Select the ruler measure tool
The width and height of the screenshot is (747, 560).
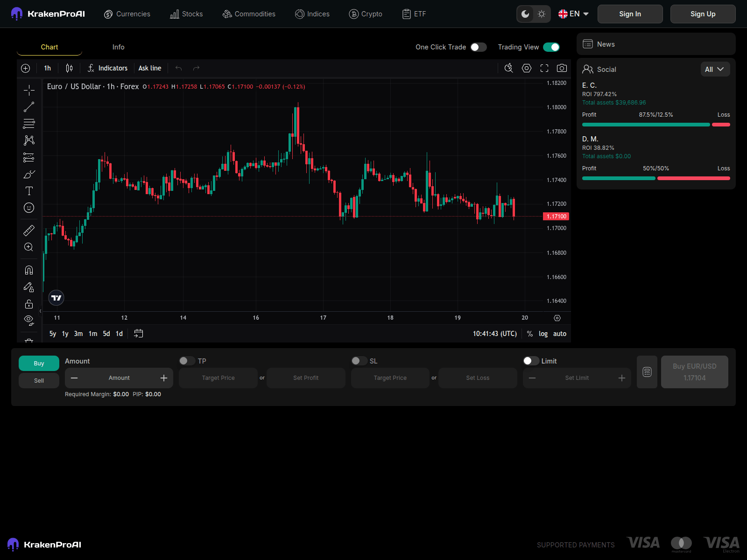29,231
